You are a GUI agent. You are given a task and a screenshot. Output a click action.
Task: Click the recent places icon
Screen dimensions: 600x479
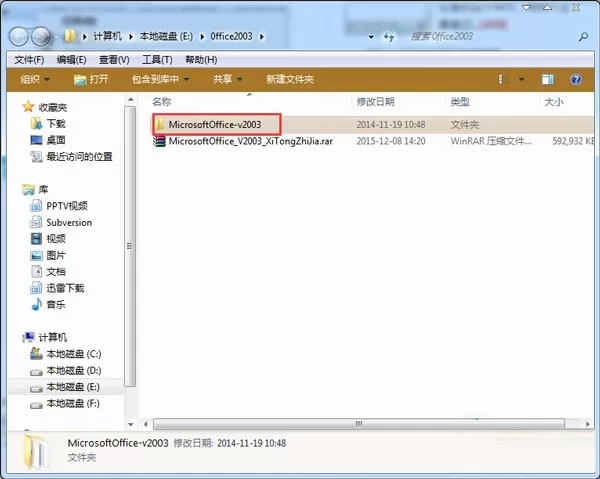[x=36, y=156]
